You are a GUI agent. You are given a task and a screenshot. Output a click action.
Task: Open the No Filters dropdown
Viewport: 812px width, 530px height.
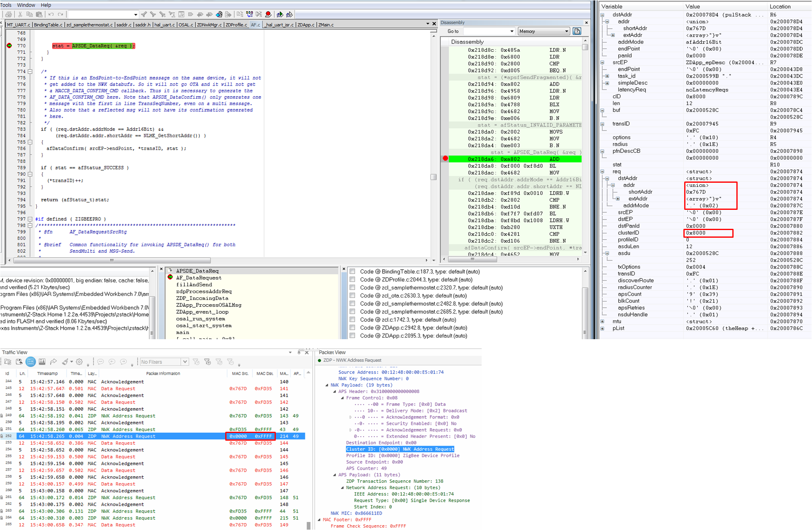tap(184, 362)
